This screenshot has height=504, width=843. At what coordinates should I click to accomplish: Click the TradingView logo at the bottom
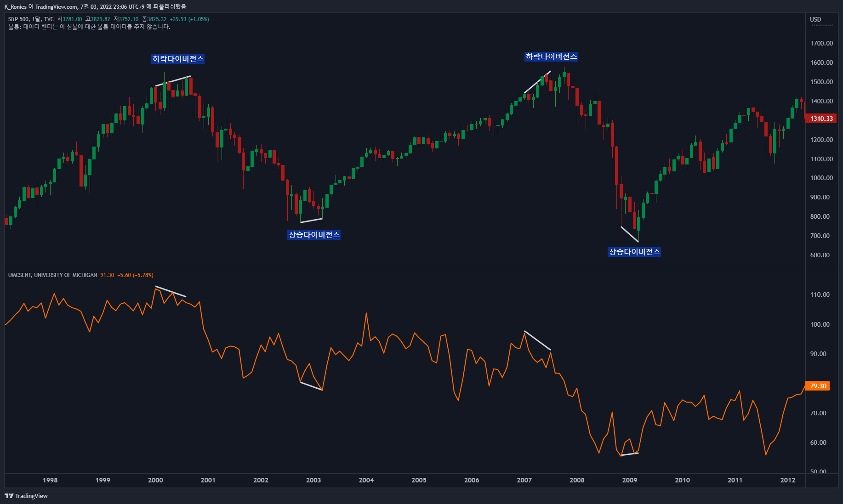(26, 496)
